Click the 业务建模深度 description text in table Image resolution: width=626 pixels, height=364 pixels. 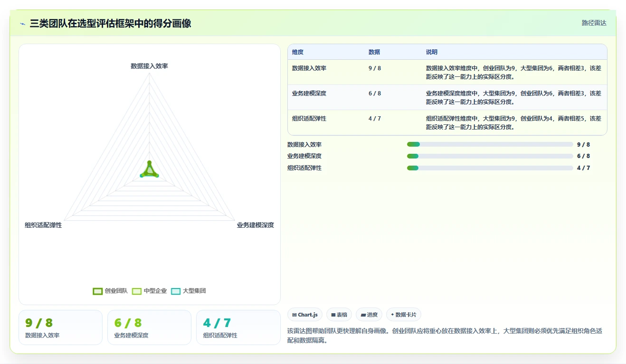pos(513,97)
